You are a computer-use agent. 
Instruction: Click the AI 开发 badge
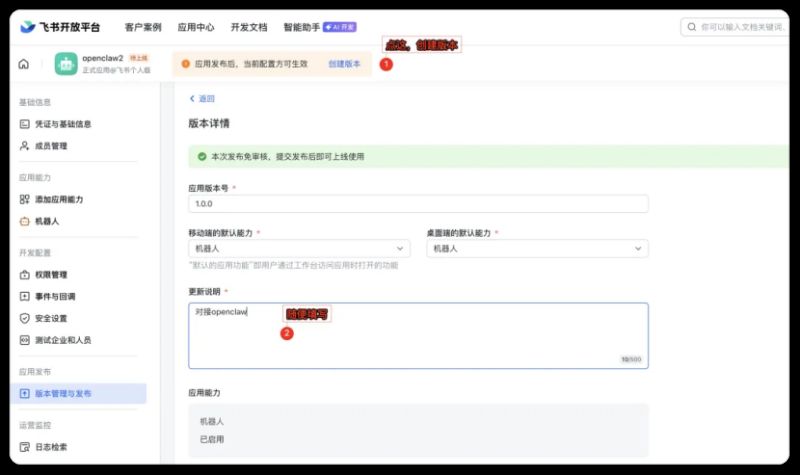340,27
